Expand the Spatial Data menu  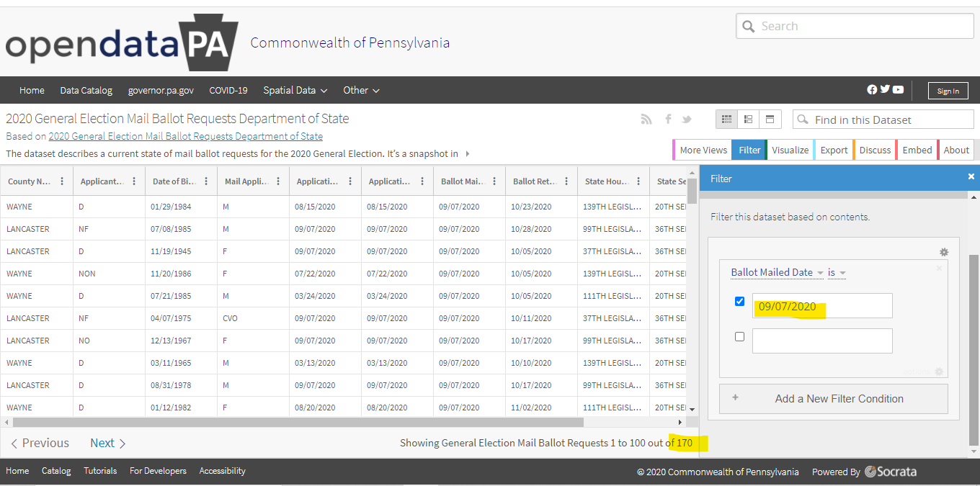tap(295, 90)
